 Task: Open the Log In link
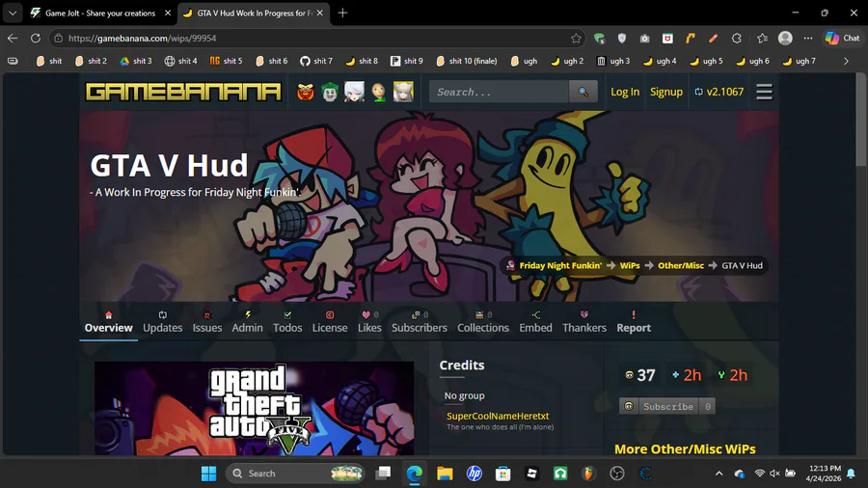point(624,92)
